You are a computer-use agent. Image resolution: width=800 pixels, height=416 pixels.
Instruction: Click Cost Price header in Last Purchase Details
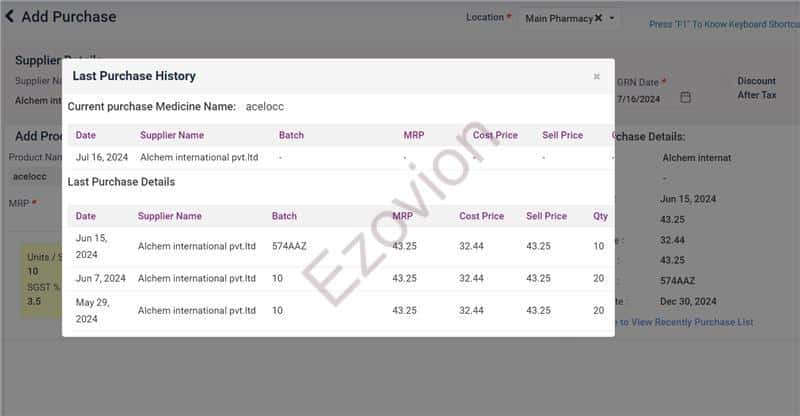click(482, 216)
